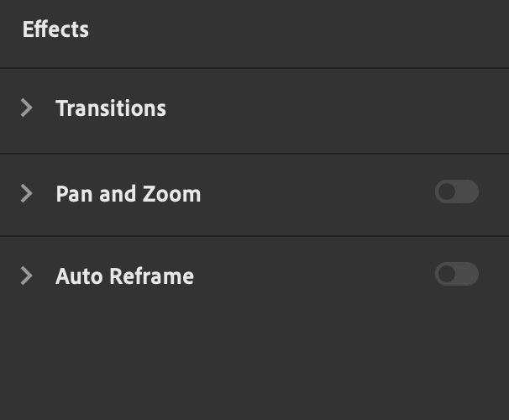Screen dimensions: 509x420
Task: Enable the Pan and Zoom toggle
Action: (456, 192)
